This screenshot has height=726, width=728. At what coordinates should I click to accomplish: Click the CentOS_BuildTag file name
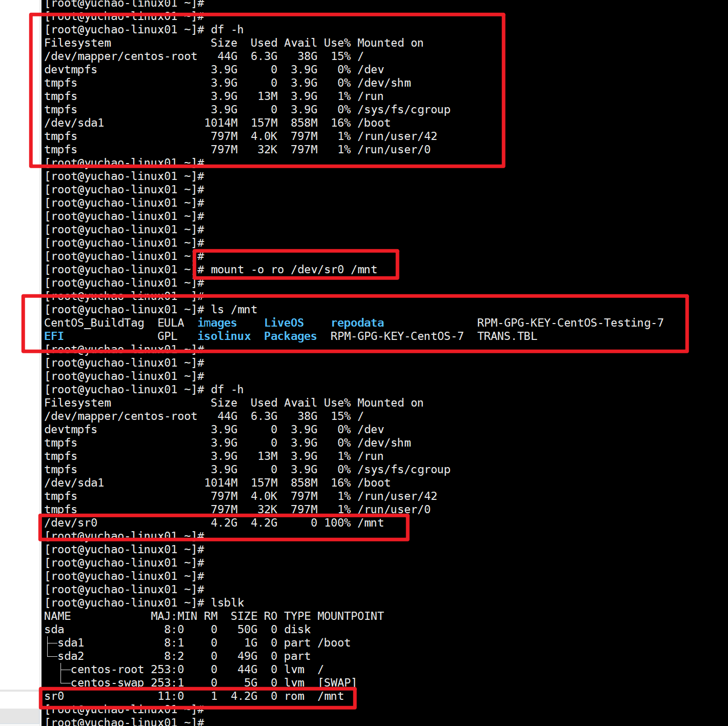[x=94, y=323]
